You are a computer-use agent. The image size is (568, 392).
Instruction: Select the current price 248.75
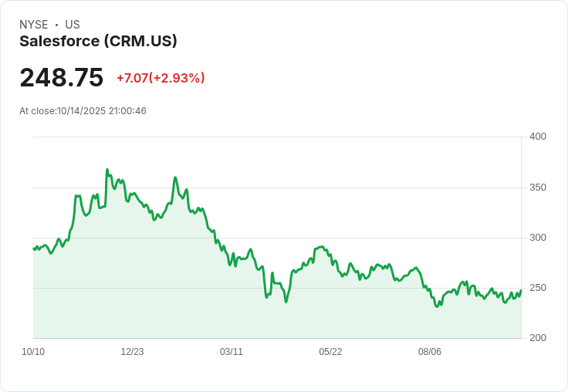[x=62, y=78]
